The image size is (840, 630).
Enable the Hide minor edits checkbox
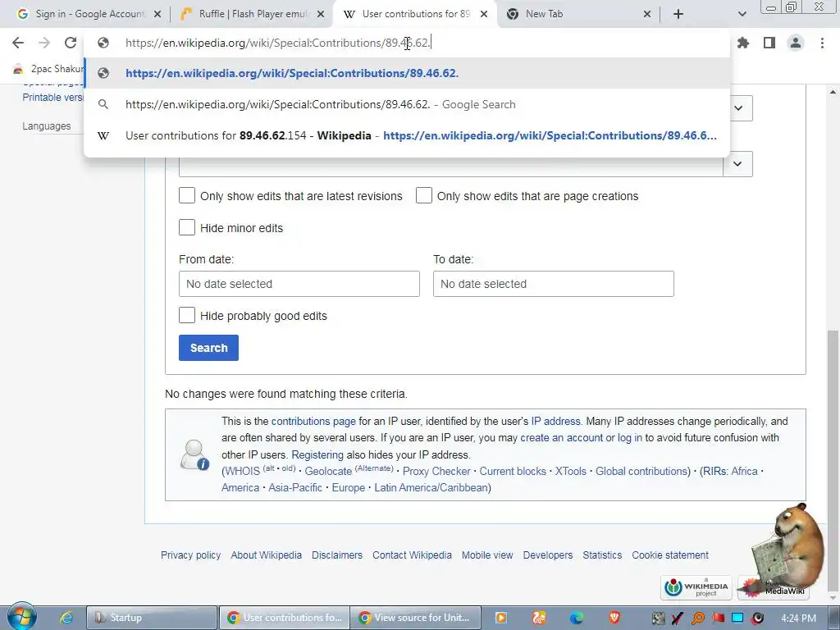187,227
